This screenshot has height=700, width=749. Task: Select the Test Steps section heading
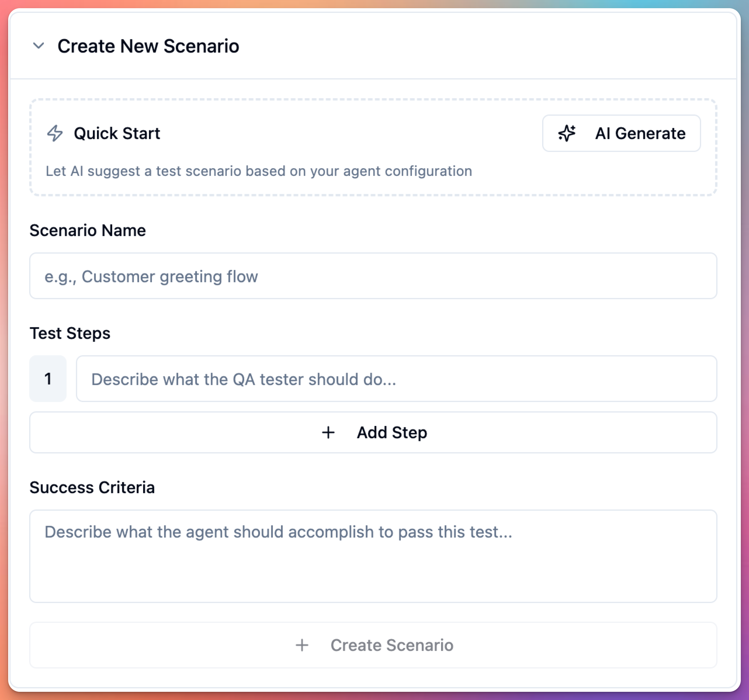(x=70, y=333)
